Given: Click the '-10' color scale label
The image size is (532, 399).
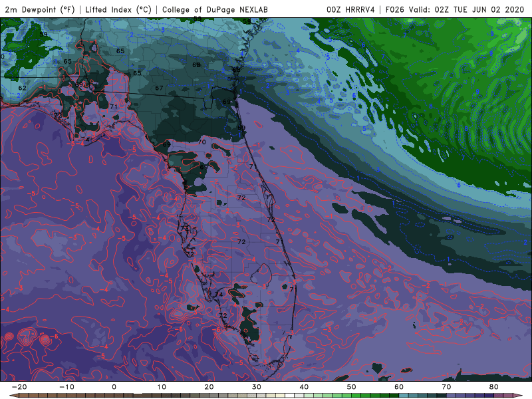Looking at the screenshot, I should click(x=66, y=387).
